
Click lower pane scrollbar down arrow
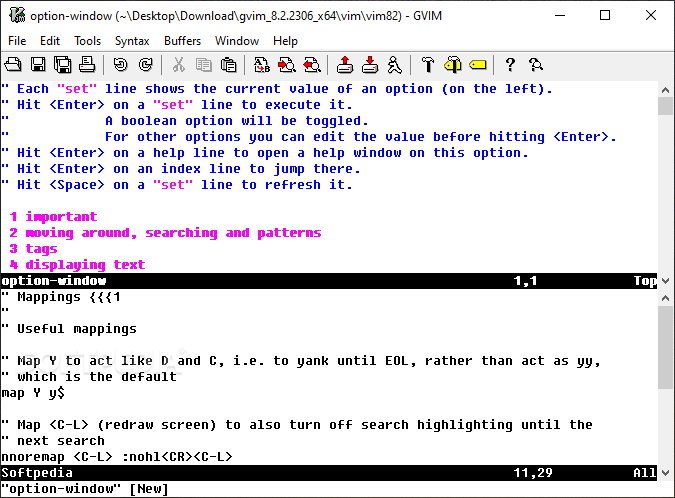[666, 473]
